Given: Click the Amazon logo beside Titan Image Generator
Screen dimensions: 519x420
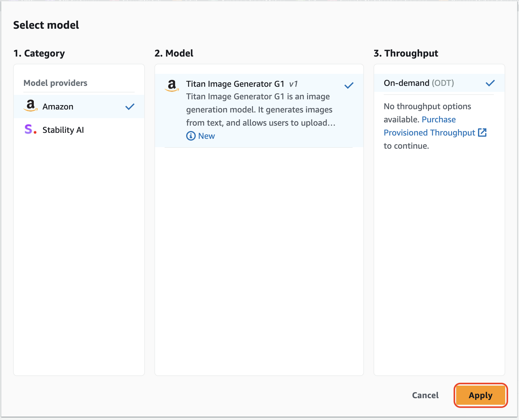Looking at the screenshot, I should click(x=172, y=86).
